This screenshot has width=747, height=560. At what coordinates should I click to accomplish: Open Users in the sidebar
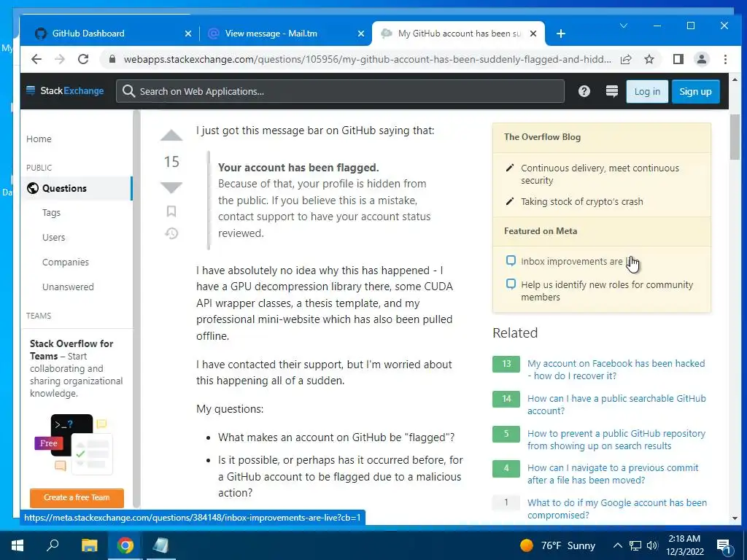point(53,237)
